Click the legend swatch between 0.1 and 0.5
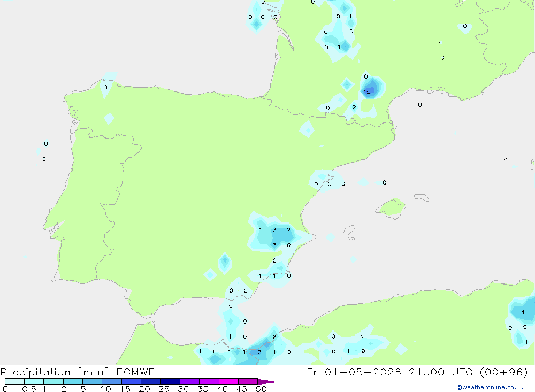The width and height of the screenshot is (535, 392). coord(14,381)
